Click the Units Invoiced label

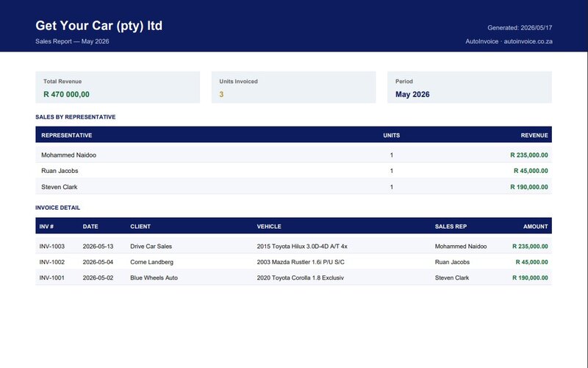(238, 82)
